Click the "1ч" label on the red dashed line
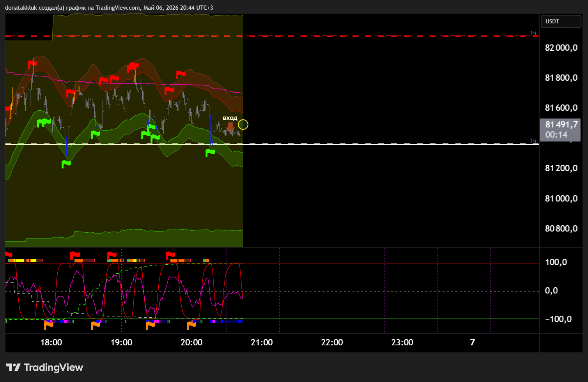 point(533,33)
